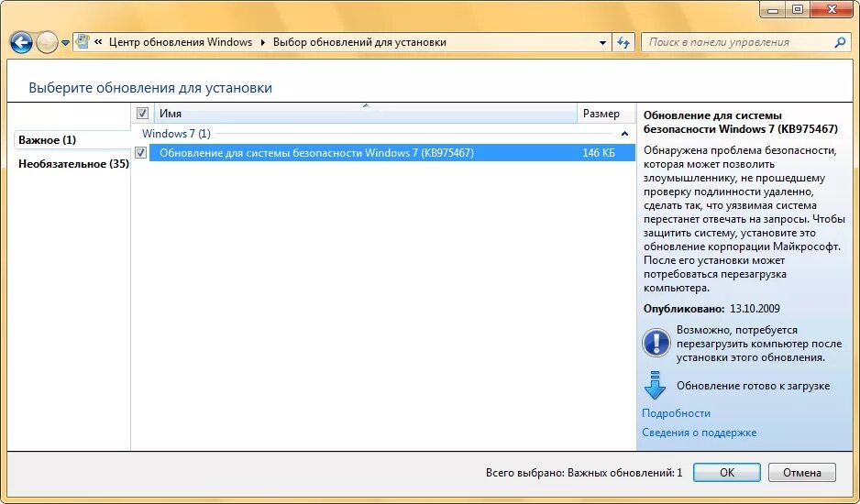Viewport: 860px width, 504px height.
Task: Click the blue download arrow icon
Action: tap(655, 386)
